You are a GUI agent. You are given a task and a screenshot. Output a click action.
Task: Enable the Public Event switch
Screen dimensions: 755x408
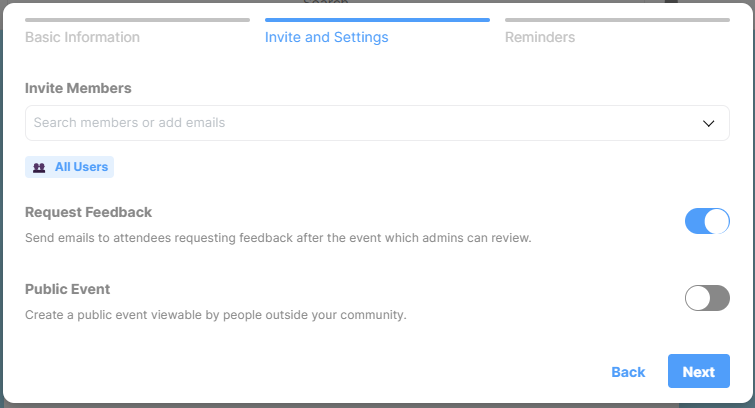coord(707,298)
